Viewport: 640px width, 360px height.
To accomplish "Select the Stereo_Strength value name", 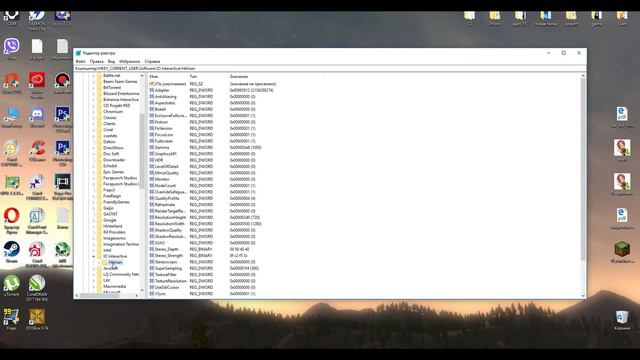I will pyautogui.click(x=169, y=256).
